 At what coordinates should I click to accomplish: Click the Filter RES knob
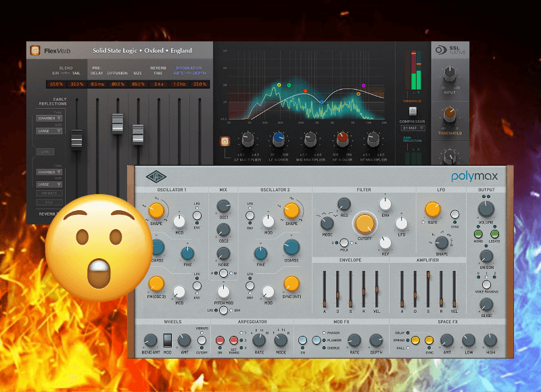coord(344,204)
